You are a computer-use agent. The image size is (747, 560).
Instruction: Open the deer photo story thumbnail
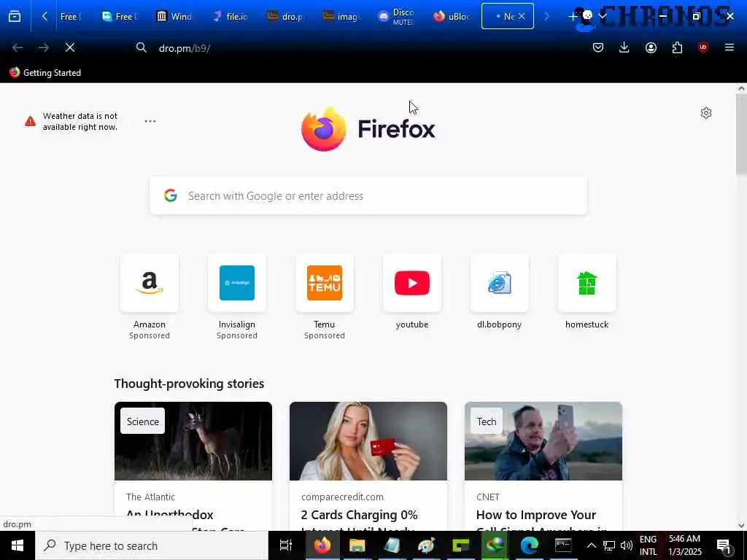[x=193, y=441]
